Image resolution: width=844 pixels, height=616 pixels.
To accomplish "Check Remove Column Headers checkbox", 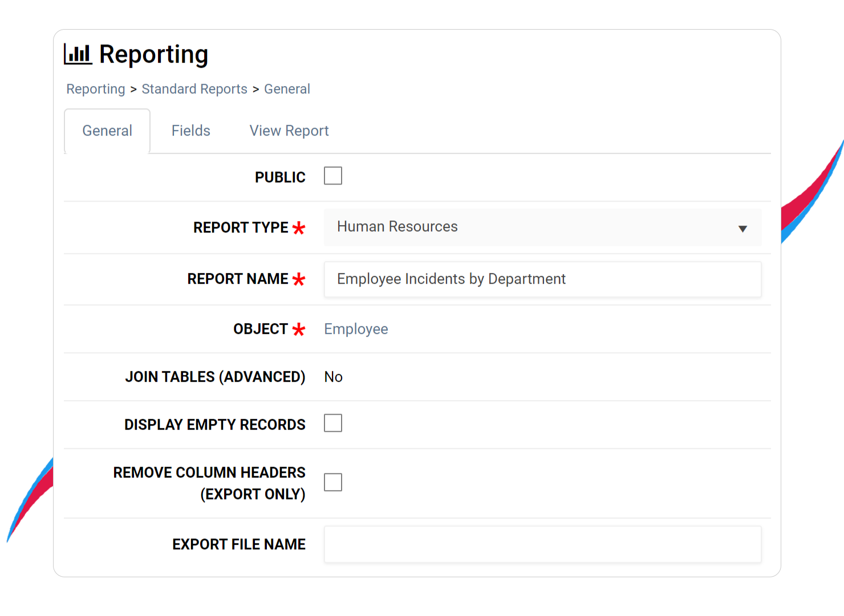I will (x=333, y=483).
